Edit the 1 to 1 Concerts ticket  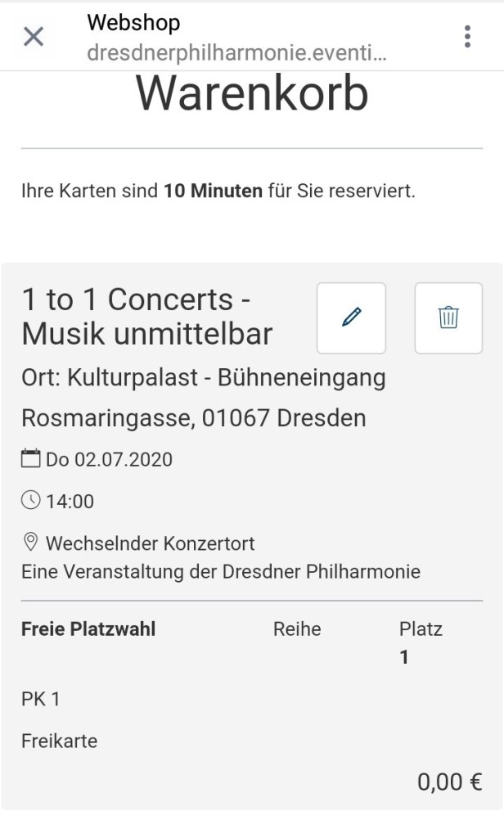tap(351, 318)
